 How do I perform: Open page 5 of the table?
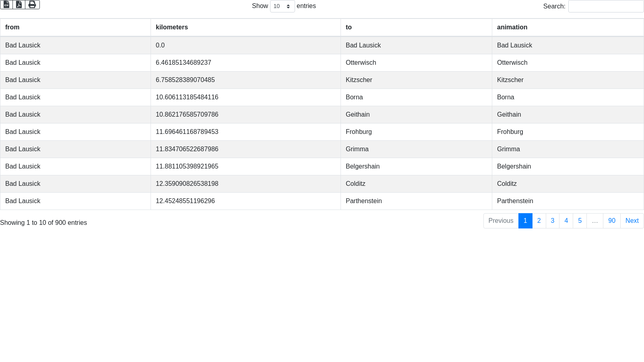coord(580,221)
